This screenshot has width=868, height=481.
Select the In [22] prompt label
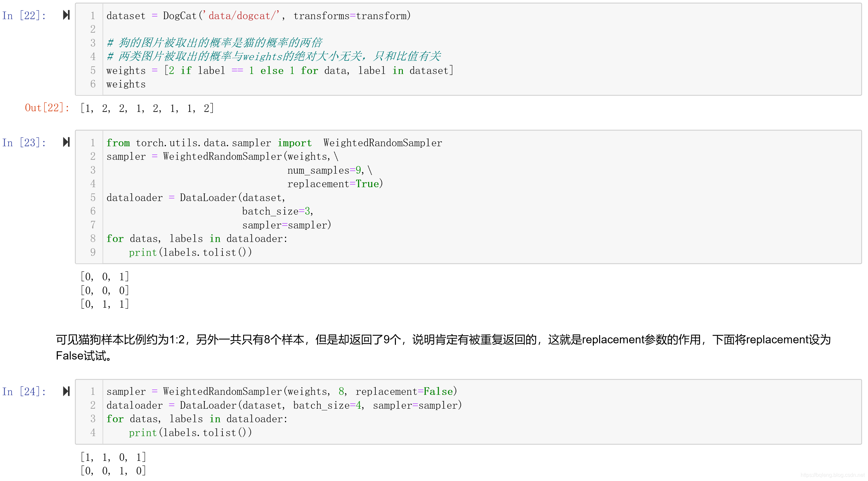24,16
